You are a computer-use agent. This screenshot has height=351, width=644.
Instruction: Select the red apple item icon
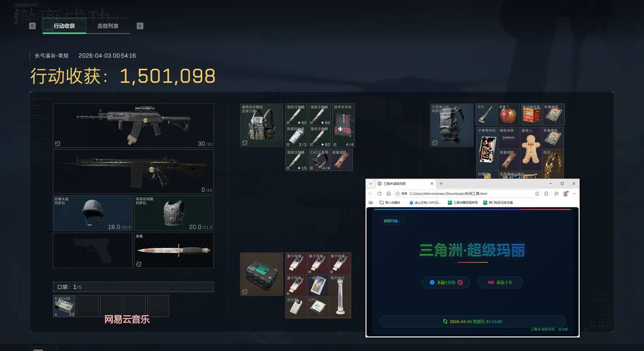(508, 115)
